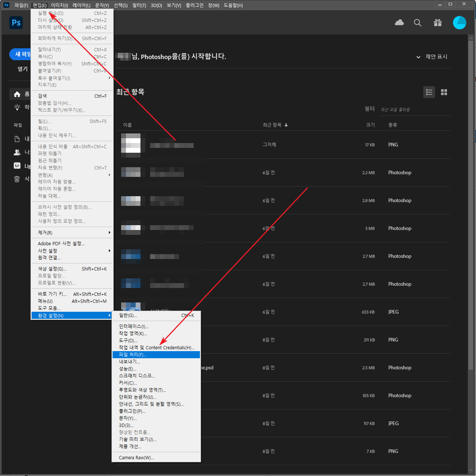
Task: Expand the 제안 표시 chevron
Action: click(x=418, y=57)
